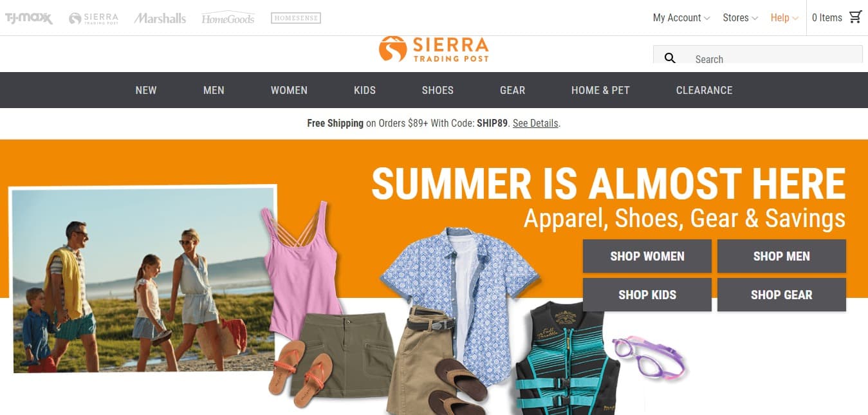Image resolution: width=868 pixels, height=415 pixels.
Task: Expand the My Account dropdown
Action: point(681,18)
